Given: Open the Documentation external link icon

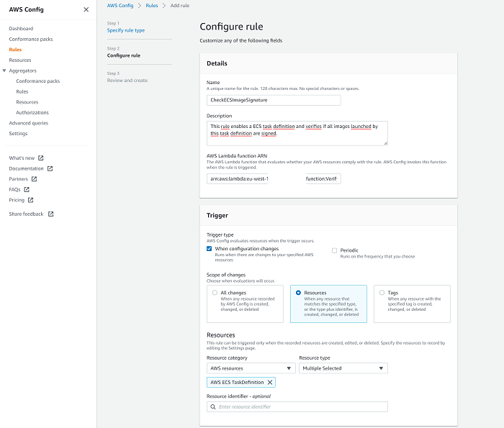Looking at the screenshot, I should (50, 168).
